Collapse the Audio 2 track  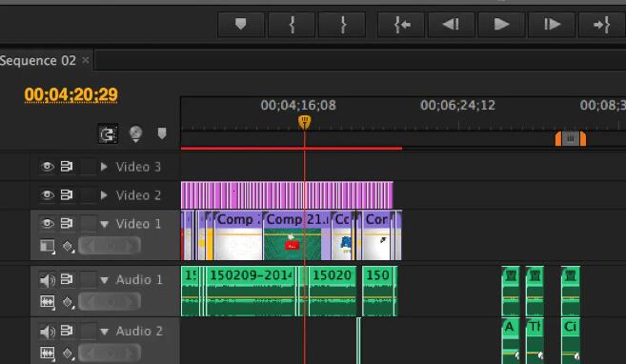104,332
